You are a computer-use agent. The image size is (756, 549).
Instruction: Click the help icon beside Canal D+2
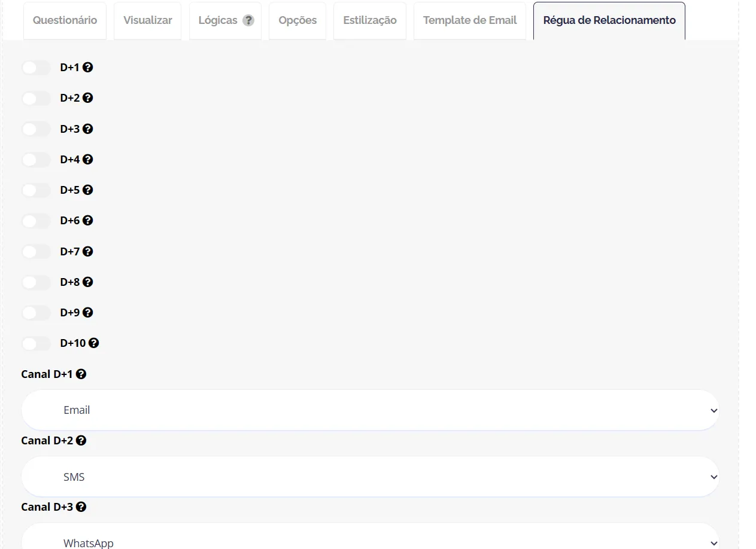81,440
